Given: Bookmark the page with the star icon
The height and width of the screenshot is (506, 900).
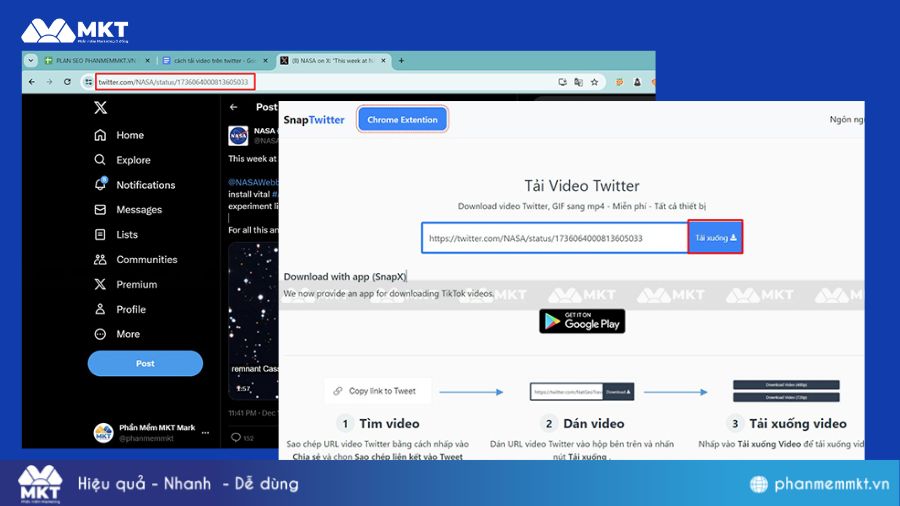Looking at the screenshot, I should (x=595, y=82).
